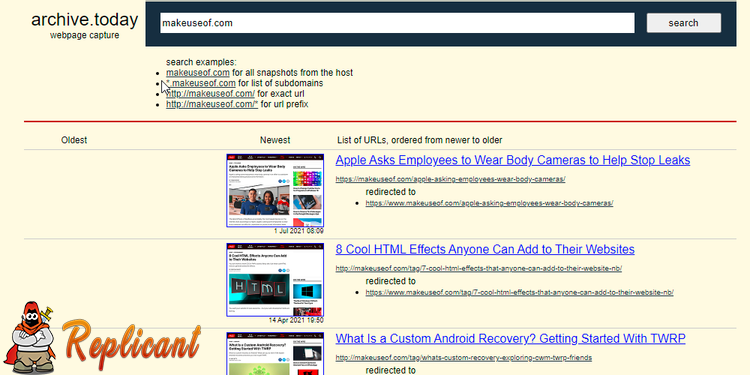The height and width of the screenshot is (375, 750).
Task: Click the www.makeuseof.com apple-asking-employees redirected URL
Action: click(489, 203)
